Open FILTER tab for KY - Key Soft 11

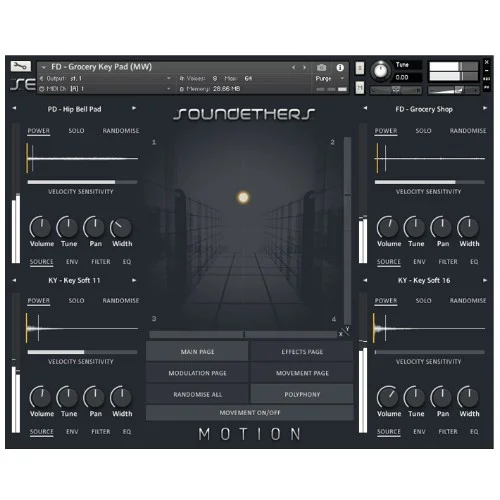point(101,432)
